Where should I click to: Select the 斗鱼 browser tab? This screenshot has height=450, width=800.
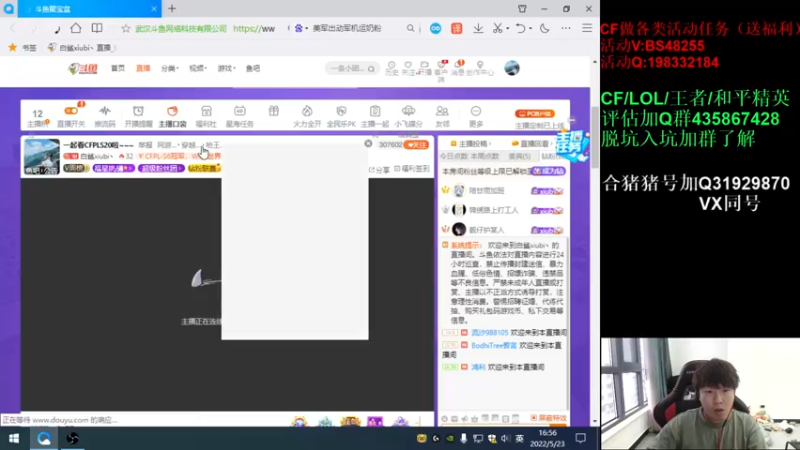(x=89, y=9)
